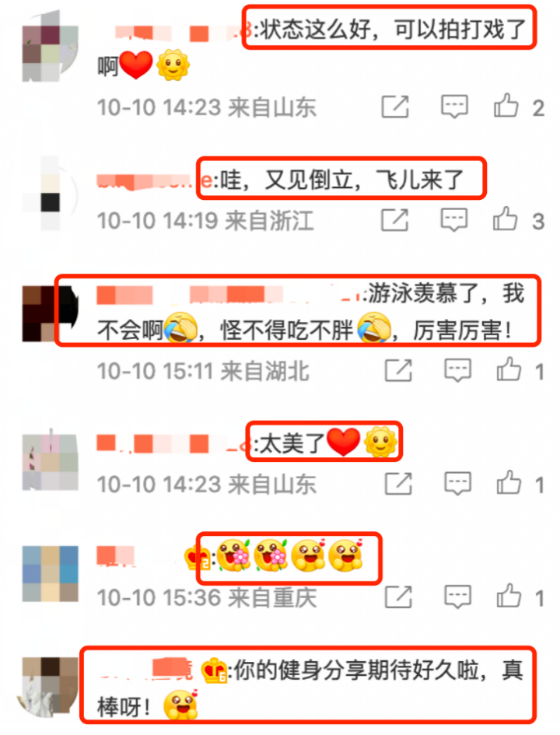Like the Zhejiang comment about 倒立

click(506, 219)
